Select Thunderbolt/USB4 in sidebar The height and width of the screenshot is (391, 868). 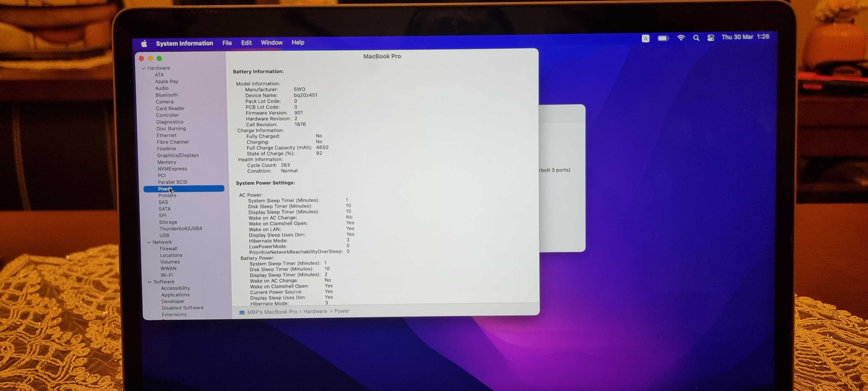(181, 228)
